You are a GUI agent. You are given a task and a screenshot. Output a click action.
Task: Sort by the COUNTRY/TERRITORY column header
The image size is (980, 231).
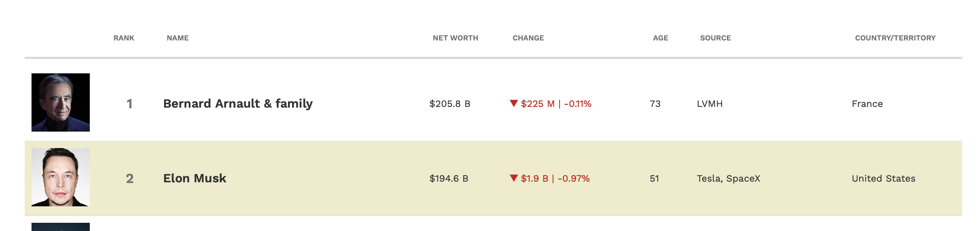point(895,38)
